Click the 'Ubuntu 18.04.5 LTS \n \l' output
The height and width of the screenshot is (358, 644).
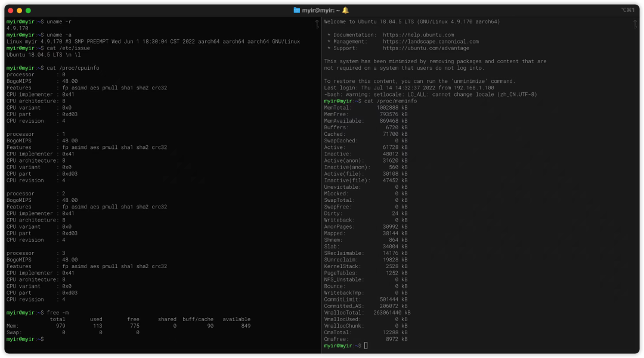[44, 55]
